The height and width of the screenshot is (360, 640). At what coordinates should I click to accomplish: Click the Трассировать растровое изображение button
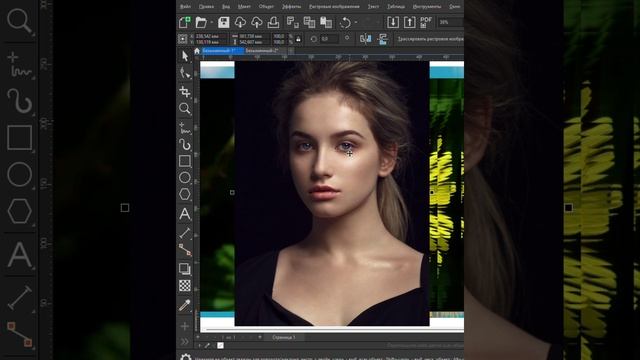(x=430, y=39)
